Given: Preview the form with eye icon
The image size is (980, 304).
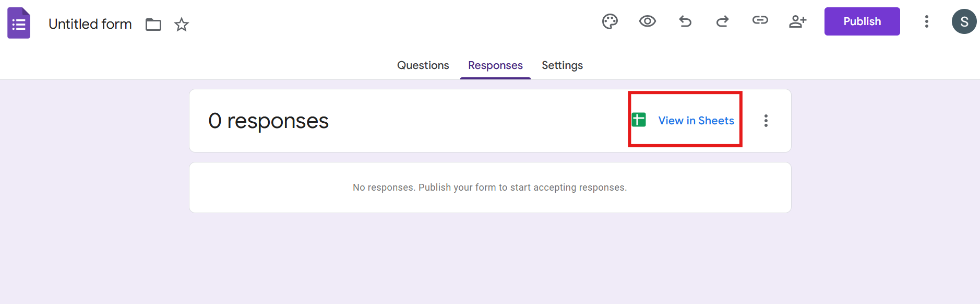Looking at the screenshot, I should pos(648,21).
